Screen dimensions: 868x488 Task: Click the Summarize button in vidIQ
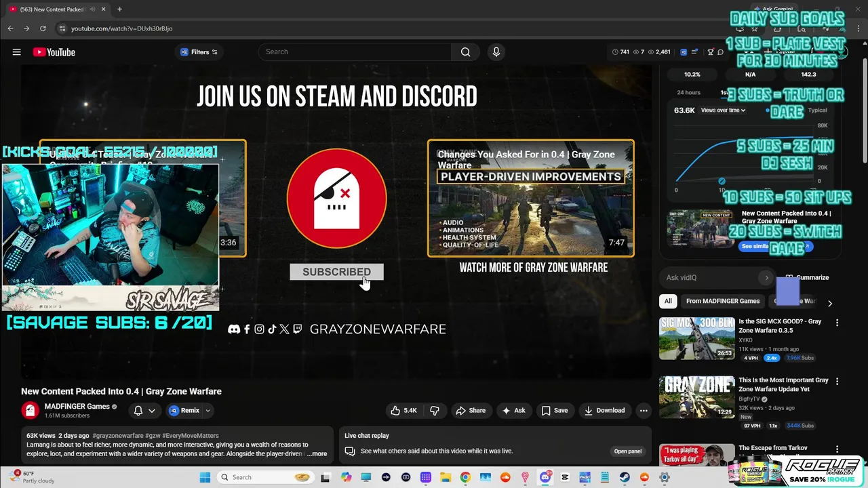coord(807,277)
